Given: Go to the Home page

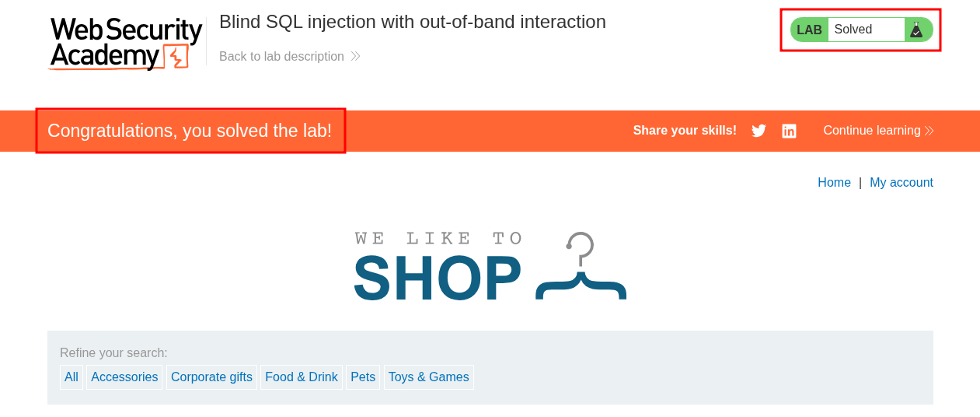Looking at the screenshot, I should click(x=834, y=182).
